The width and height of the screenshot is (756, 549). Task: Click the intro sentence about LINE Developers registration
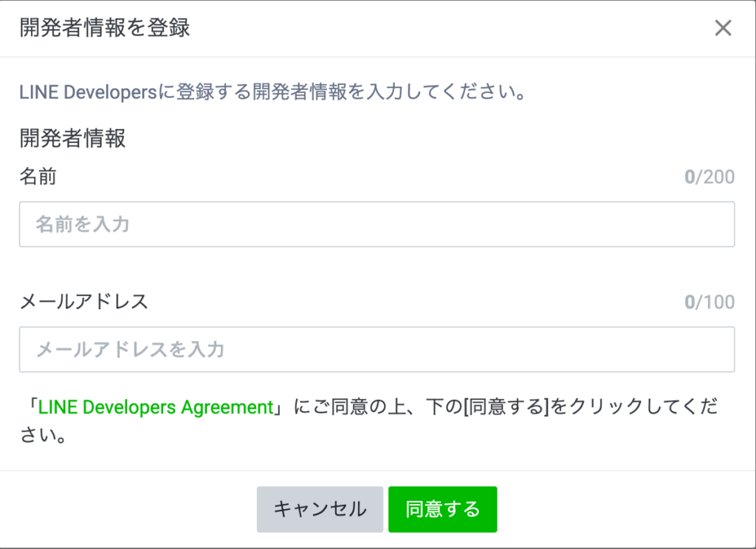(272, 94)
